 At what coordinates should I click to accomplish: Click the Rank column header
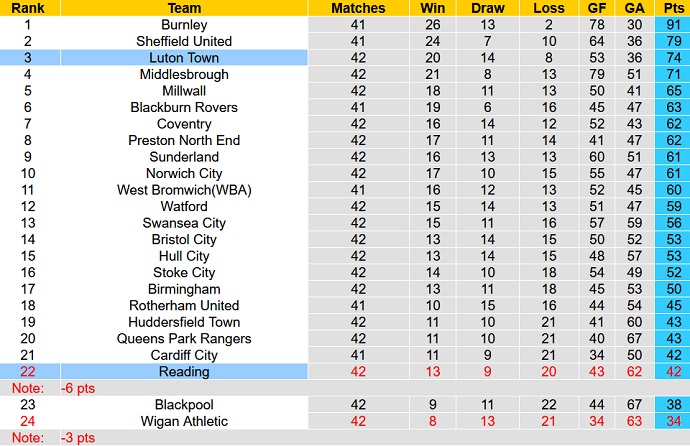27,8
